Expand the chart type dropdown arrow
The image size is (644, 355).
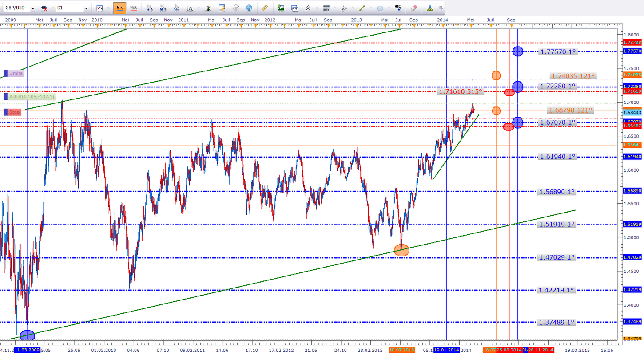point(108,8)
